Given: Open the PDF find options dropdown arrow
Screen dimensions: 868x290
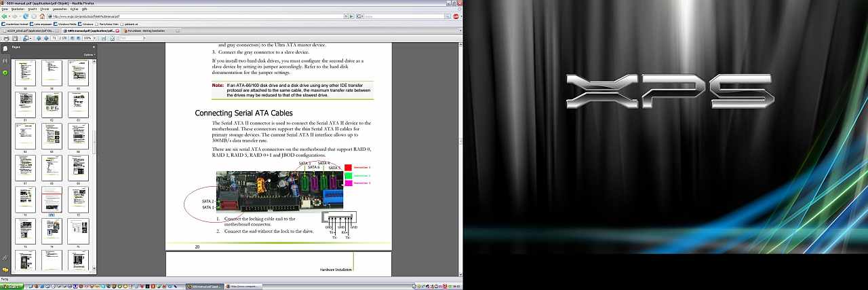Looking at the screenshot, I should pyautogui.click(x=144, y=38).
